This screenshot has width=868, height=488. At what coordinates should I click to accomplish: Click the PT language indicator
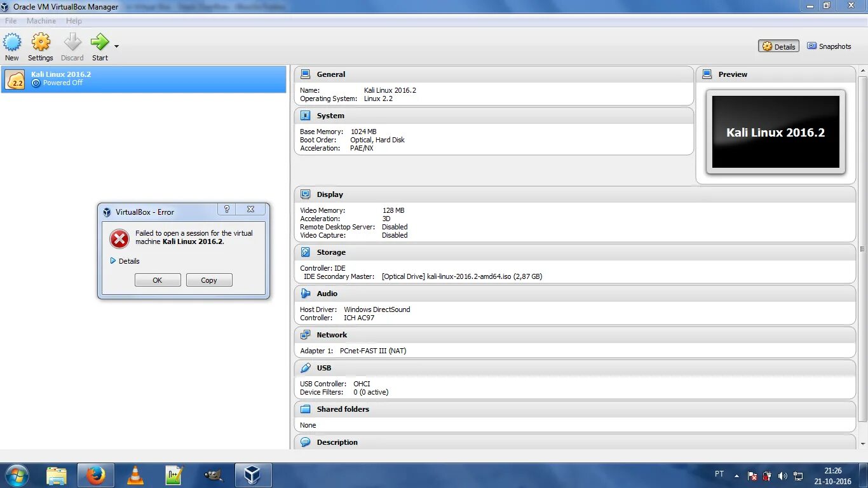click(719, 474)
